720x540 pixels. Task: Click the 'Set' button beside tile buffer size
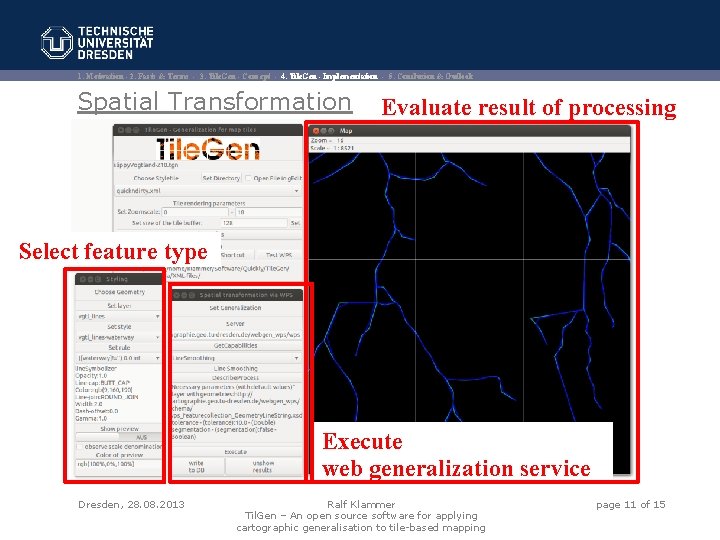[x=295, y=223]
